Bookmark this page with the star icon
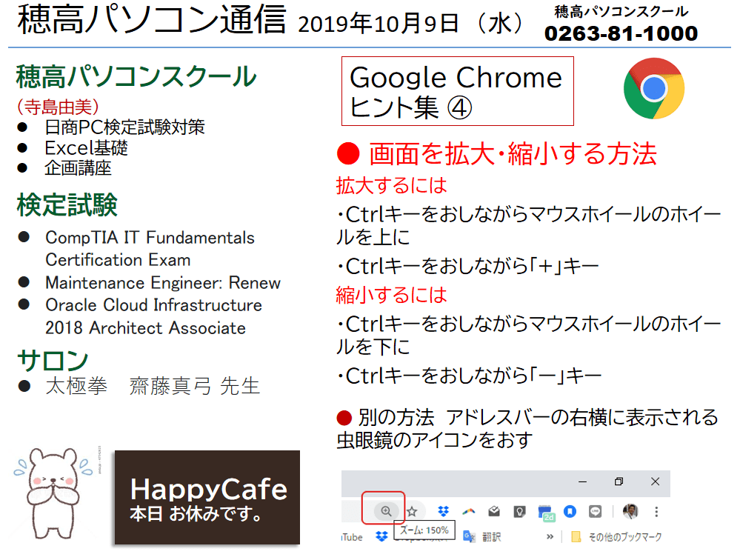Viewport: 740px width, 560px height. [x=412, y=511]
